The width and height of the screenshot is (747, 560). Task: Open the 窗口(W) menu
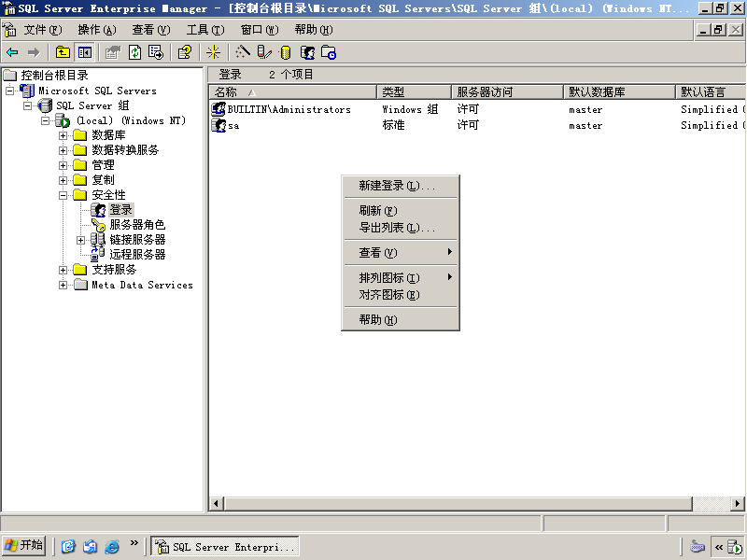click(x=260, y=30)
